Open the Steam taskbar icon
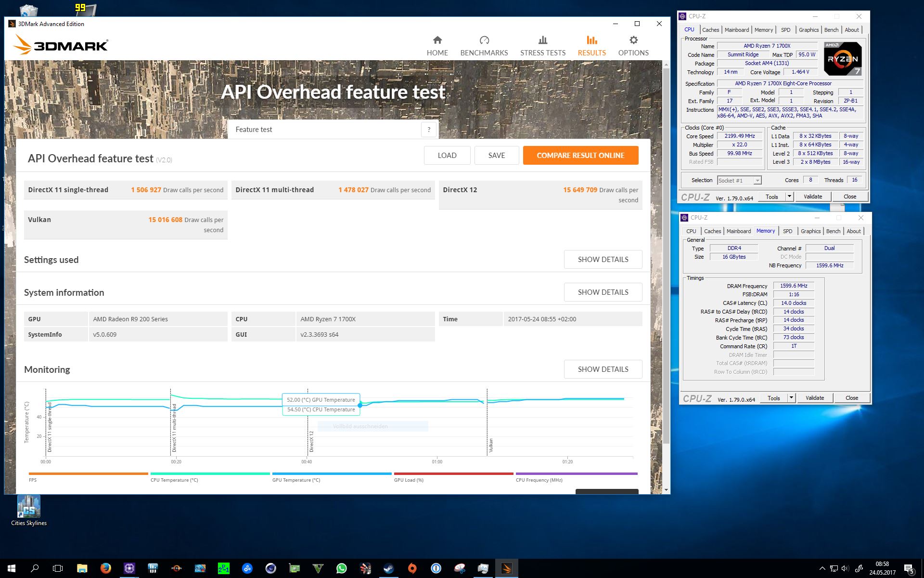Viewport: 924px width, 578px height. 388,568
